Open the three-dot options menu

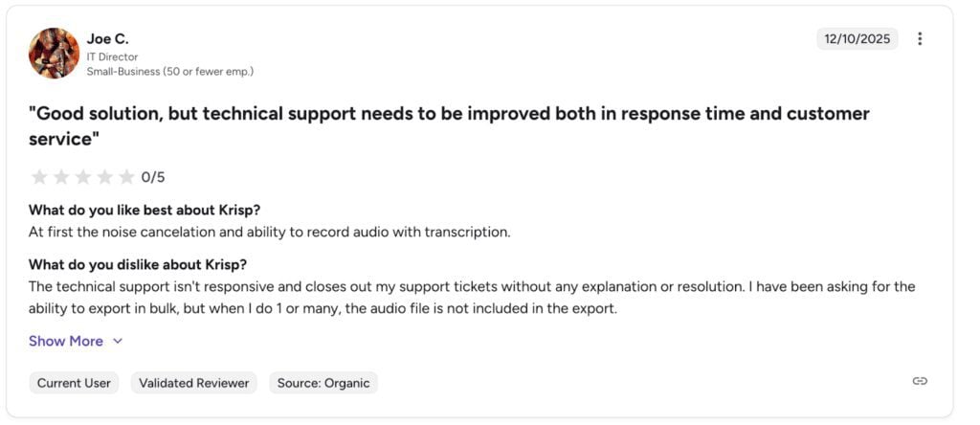point(920,39)
